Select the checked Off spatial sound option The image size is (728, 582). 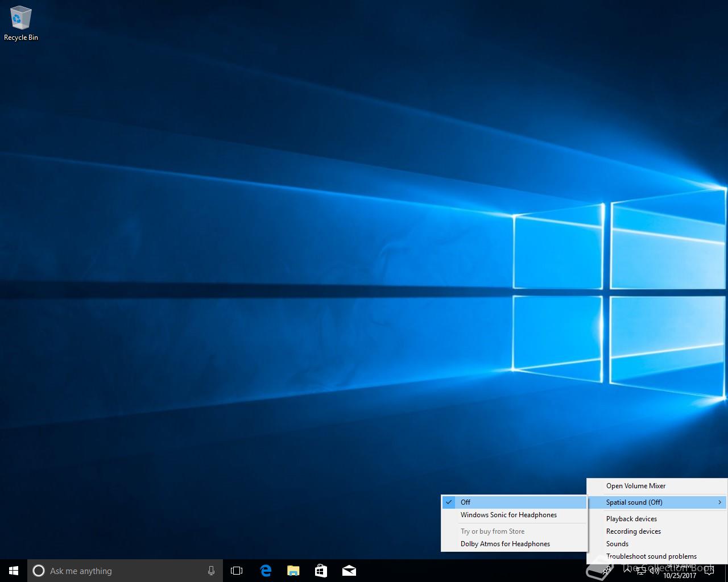pos(514,502)
